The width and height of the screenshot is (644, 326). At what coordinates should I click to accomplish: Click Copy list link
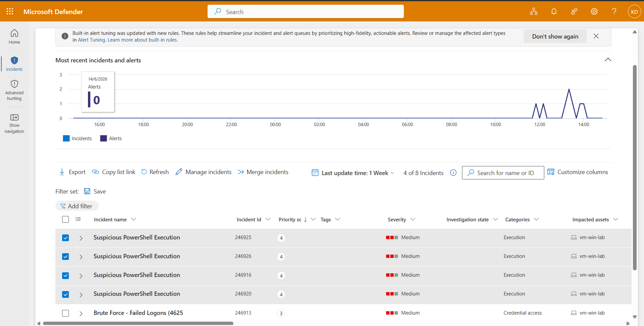click(x=114, y=172)
